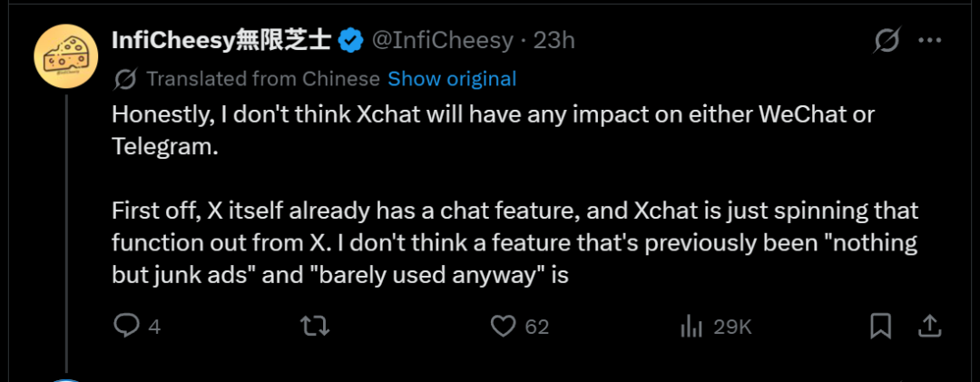Viewport: 980px width, 382px height.
Task: Bookmark this InfiCheesy post
Action: [x=880, y=326]
